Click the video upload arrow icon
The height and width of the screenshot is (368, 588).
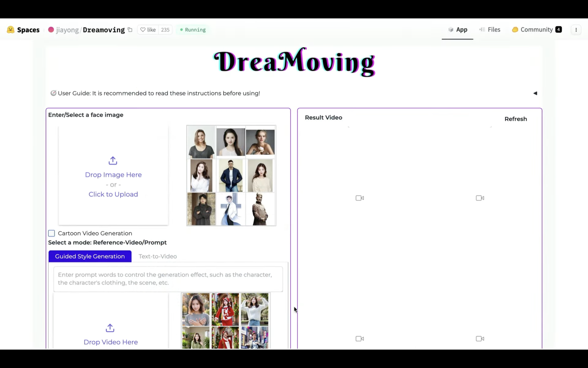[110, 328]
